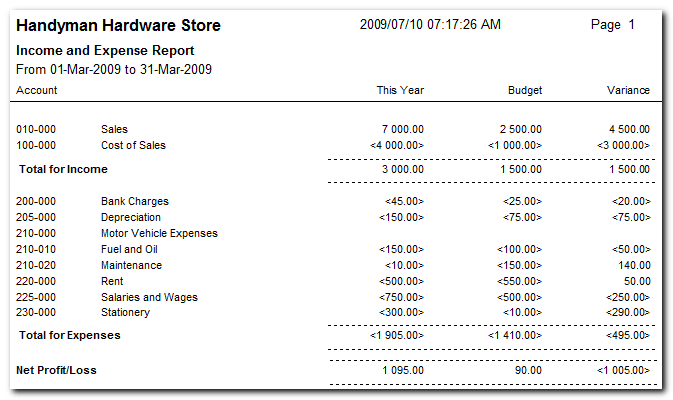Select the Fuel and Oil account
The width and height of the screenshot is (673, 400).
tap(129, 249)
